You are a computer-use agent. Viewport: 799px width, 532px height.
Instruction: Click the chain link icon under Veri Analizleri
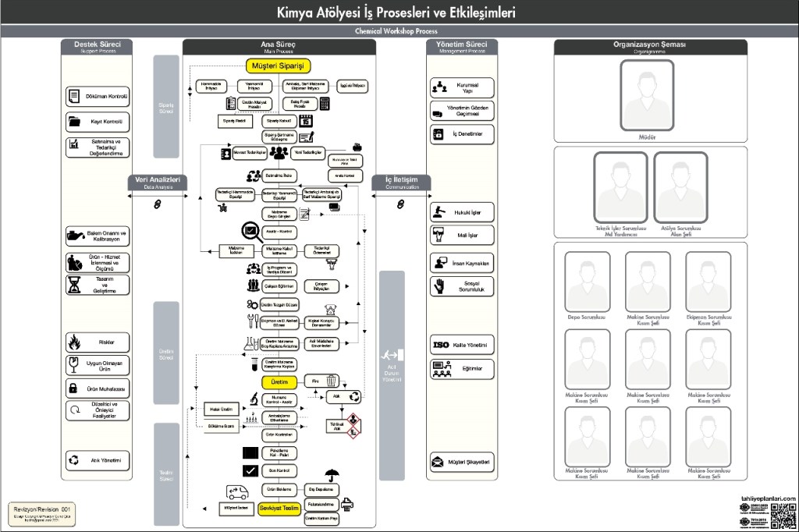(156, 204)
